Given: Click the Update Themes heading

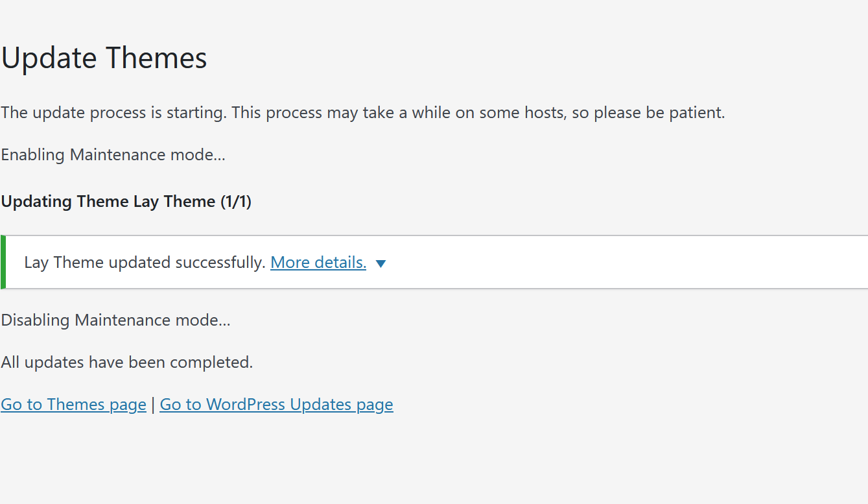Looking at the screenshot, I should tap(104, 58).
